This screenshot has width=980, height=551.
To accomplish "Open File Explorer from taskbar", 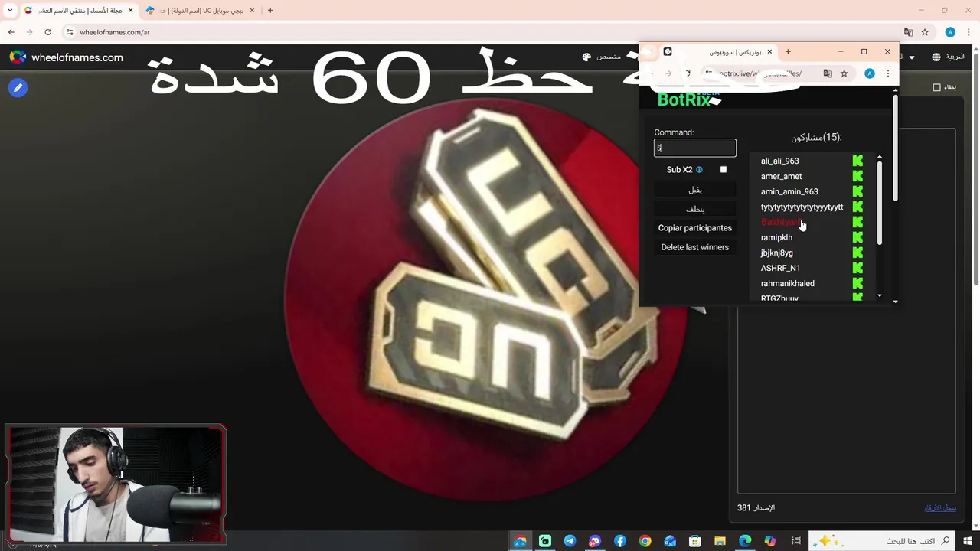I will pos(720,541).
